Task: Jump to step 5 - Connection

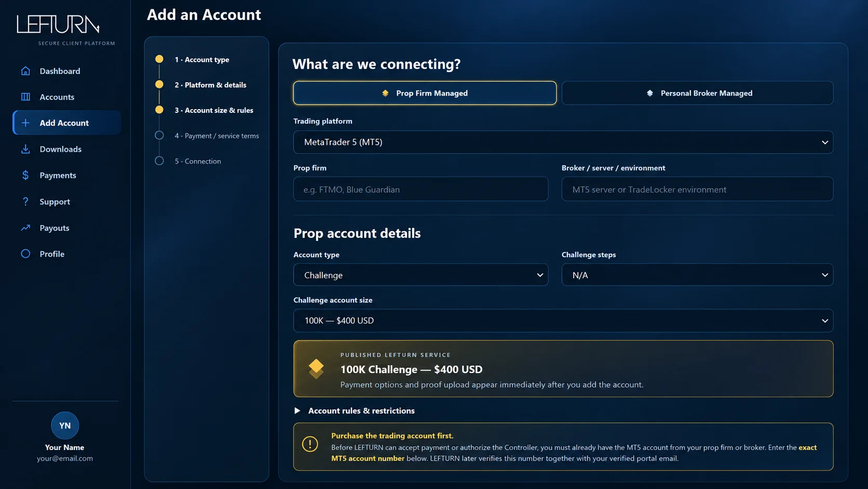Action: click(x=198, y=161)
